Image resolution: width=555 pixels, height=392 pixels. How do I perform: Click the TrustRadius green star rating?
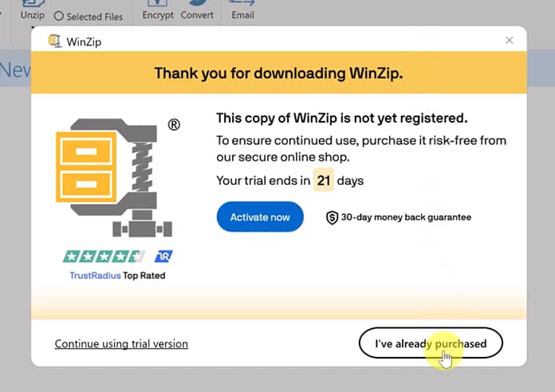(104, 257)
